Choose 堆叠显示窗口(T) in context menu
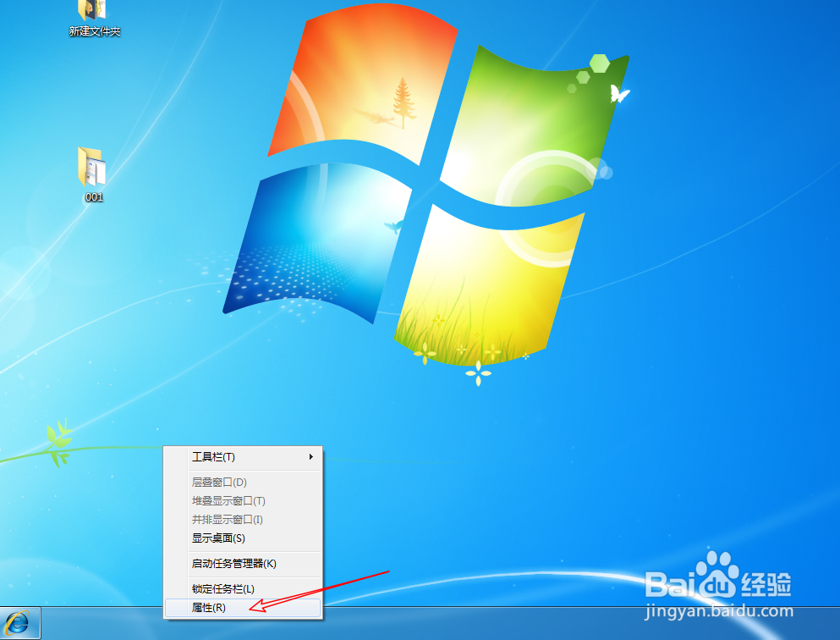 [244, 500]
